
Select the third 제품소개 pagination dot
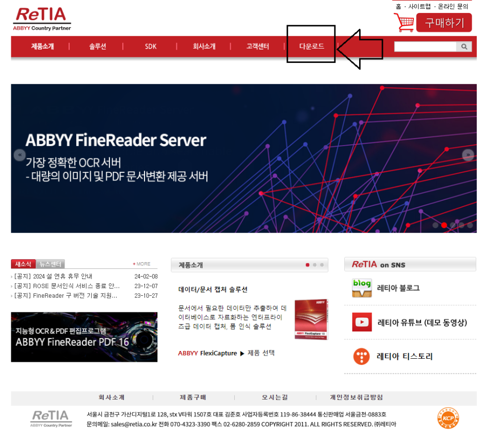click(322, 265)
